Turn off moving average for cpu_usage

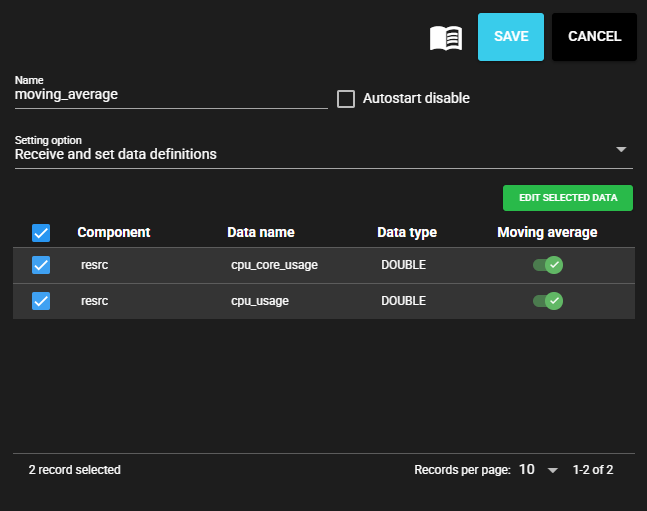tap(548, 301)
